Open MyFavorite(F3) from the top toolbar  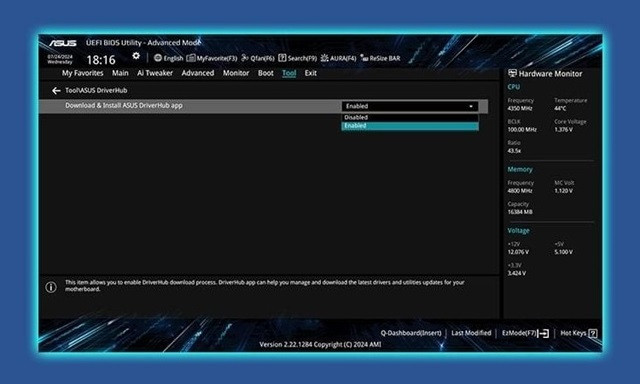point(211,58)
